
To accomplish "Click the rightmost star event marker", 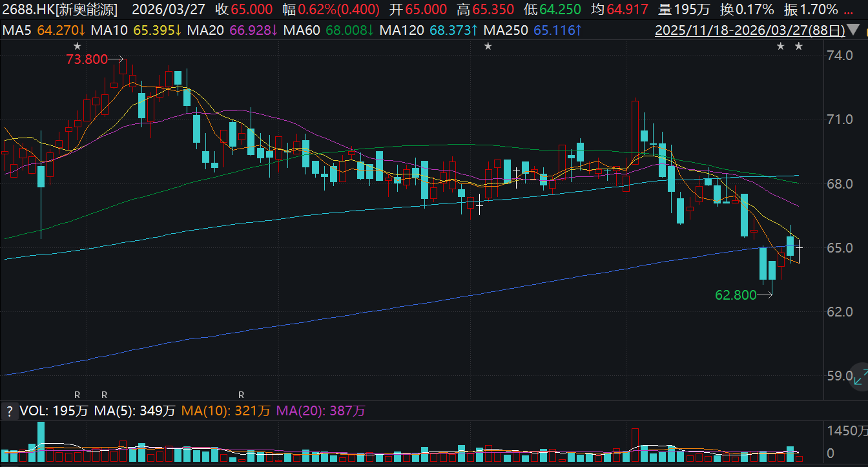I will click(798, 46).
